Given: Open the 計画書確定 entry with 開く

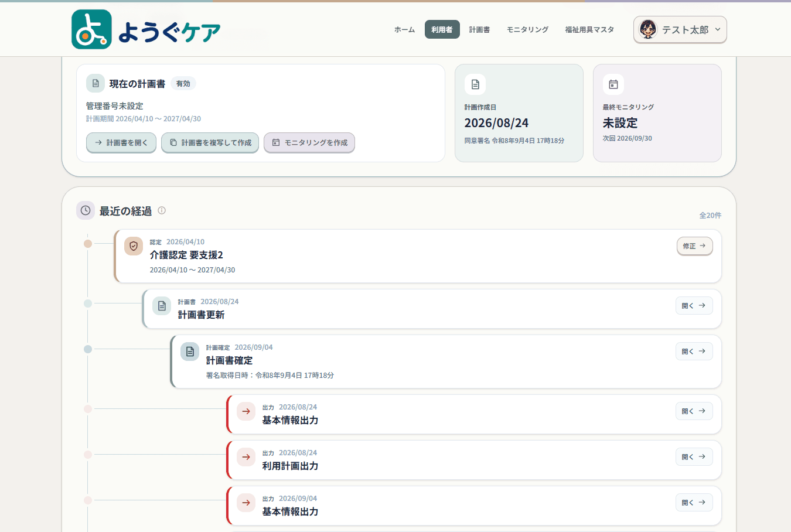Looking at the screenshot, I should coord(694,352).
